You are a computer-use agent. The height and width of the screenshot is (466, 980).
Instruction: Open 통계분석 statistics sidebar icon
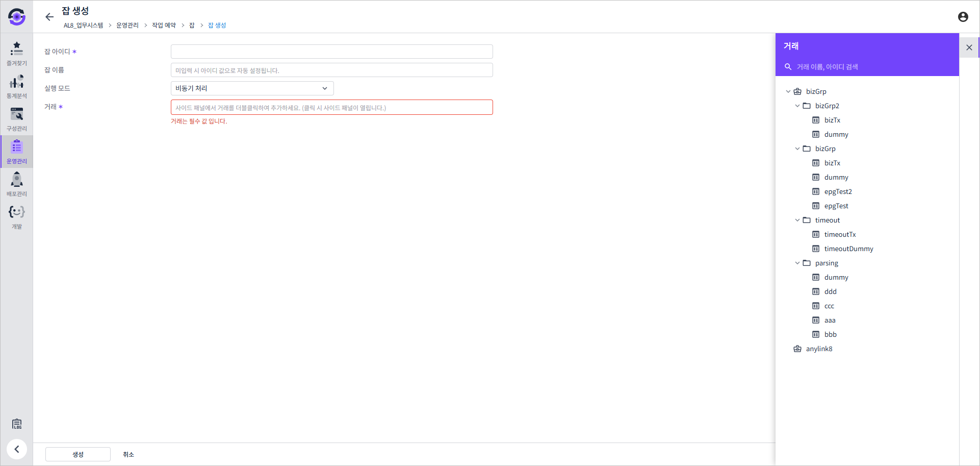click(17, 86)
